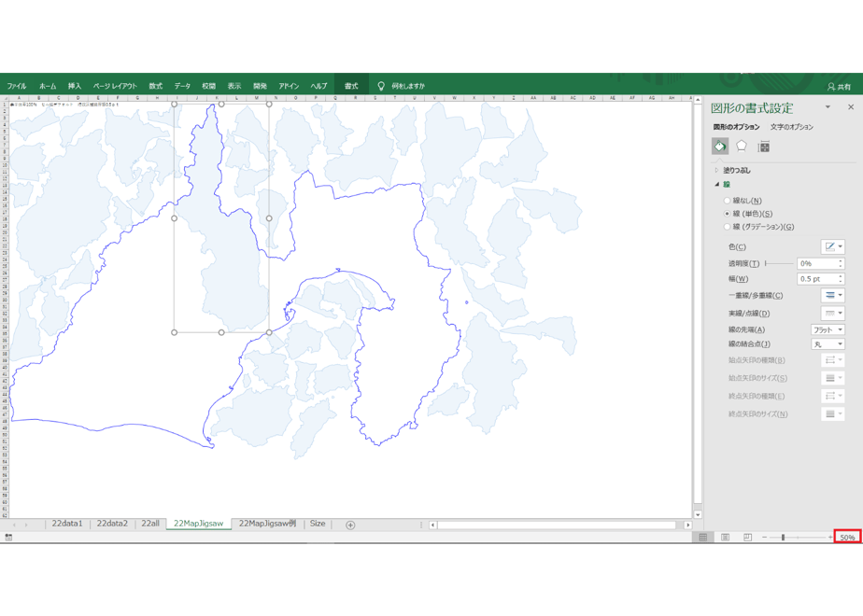This screenshot has height=616, width=863.
Task: Open the 線の結合点(J) dropdown
Action: [828, 343]
